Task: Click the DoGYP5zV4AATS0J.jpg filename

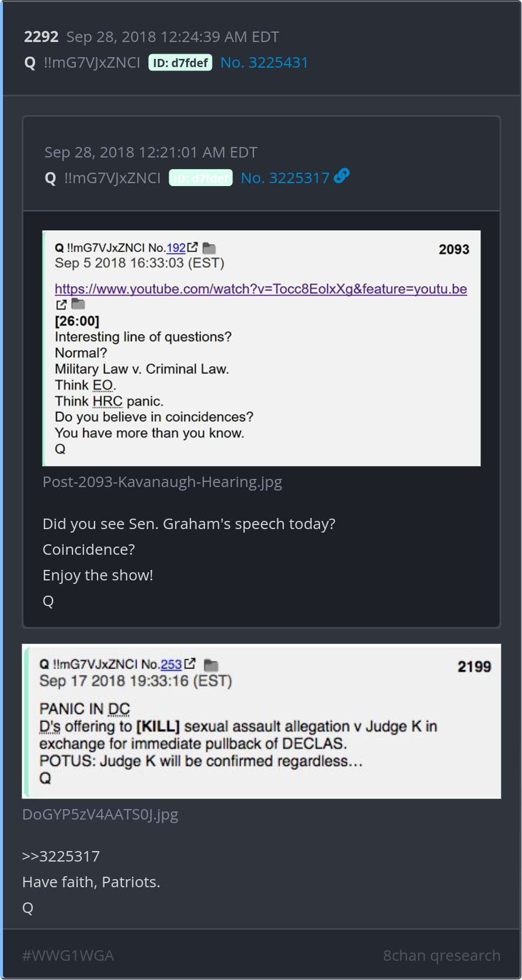Action: (100, 814)
